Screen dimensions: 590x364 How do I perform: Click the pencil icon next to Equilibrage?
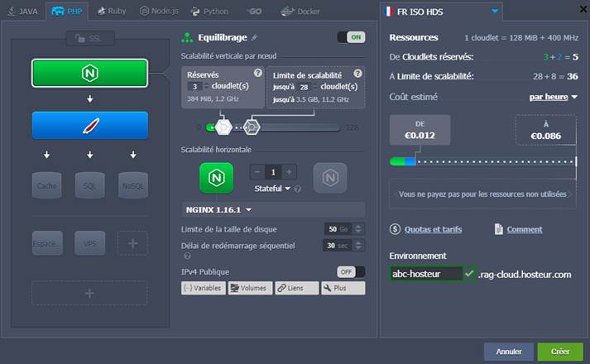tap(255, 37)
